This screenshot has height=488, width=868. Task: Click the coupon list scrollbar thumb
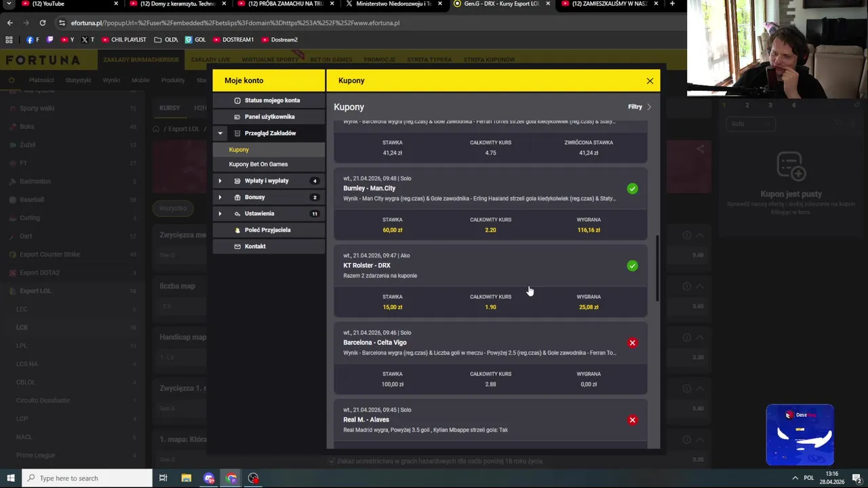click(x=657, y=268)
